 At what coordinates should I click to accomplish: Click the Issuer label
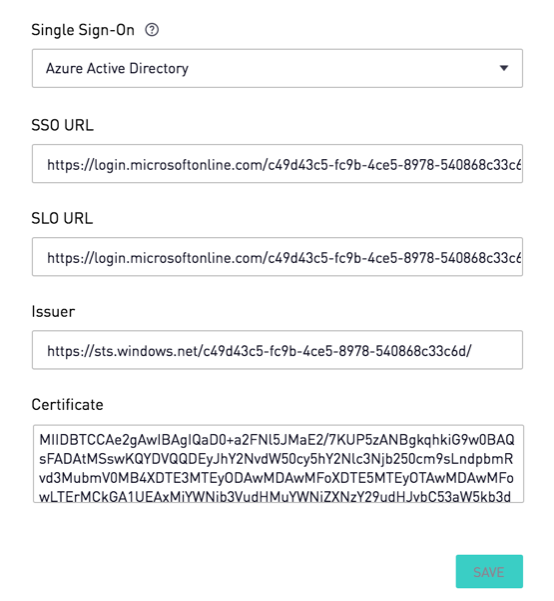click(x=53, y=312)
